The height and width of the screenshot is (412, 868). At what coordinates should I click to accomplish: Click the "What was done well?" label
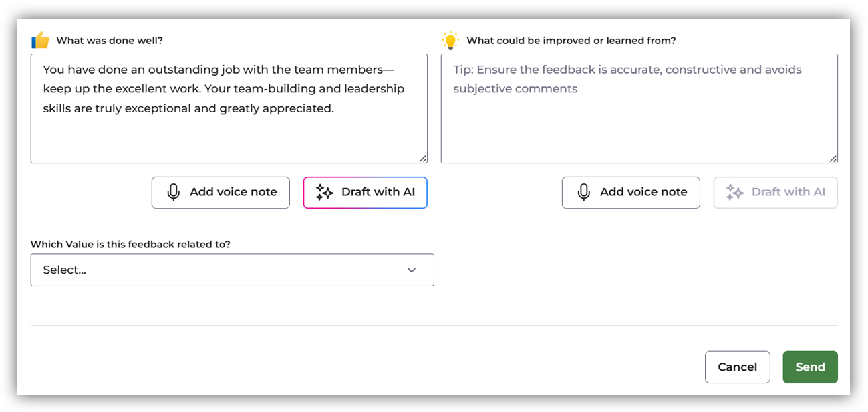click(110, 41)
